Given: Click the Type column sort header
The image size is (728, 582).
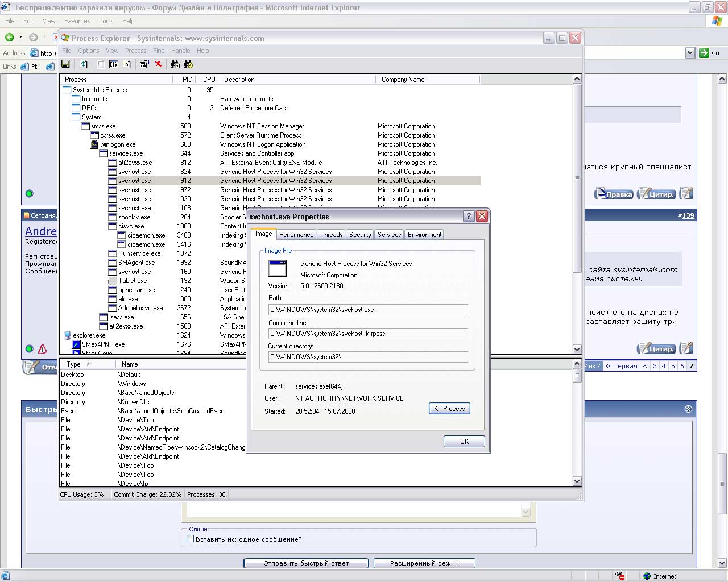Looking at the screenshot, I should pyautogui.click(x=87, y=364).
